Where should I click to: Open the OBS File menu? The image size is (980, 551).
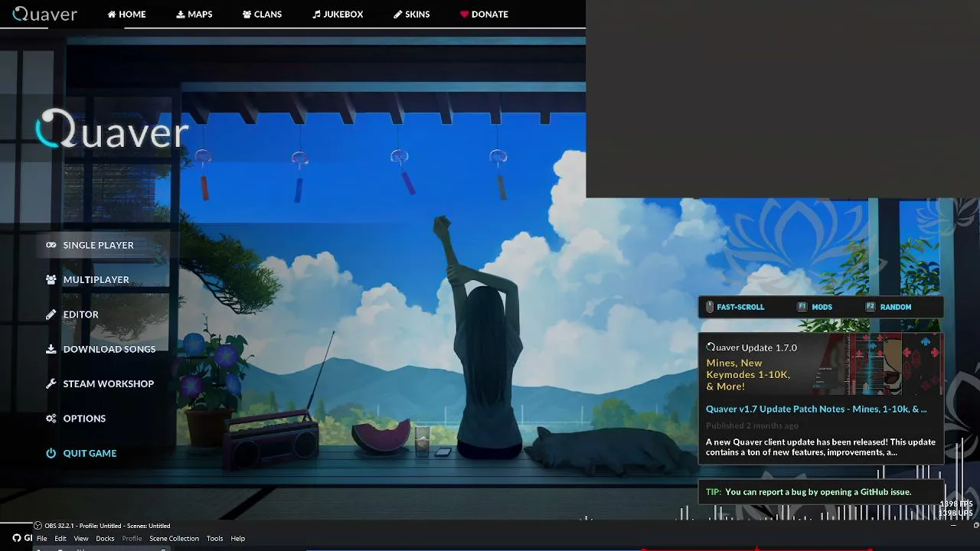(42, 539)
